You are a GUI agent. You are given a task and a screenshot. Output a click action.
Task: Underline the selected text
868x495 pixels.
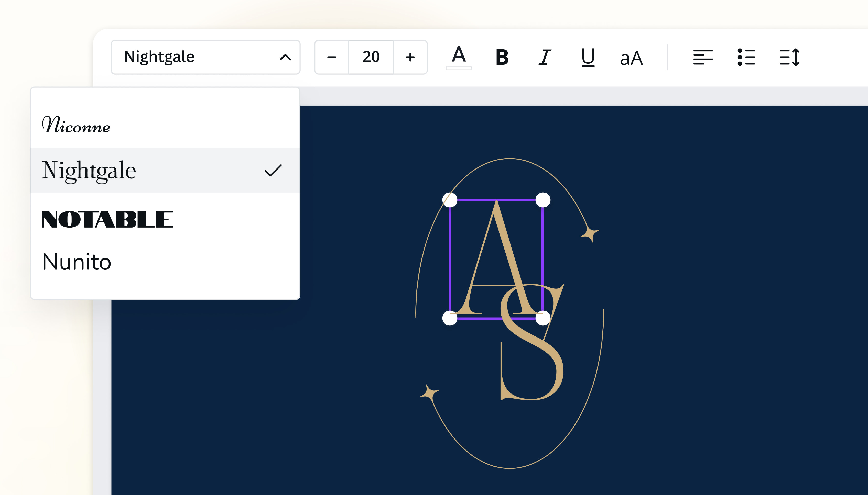click(x=588, y=57)
